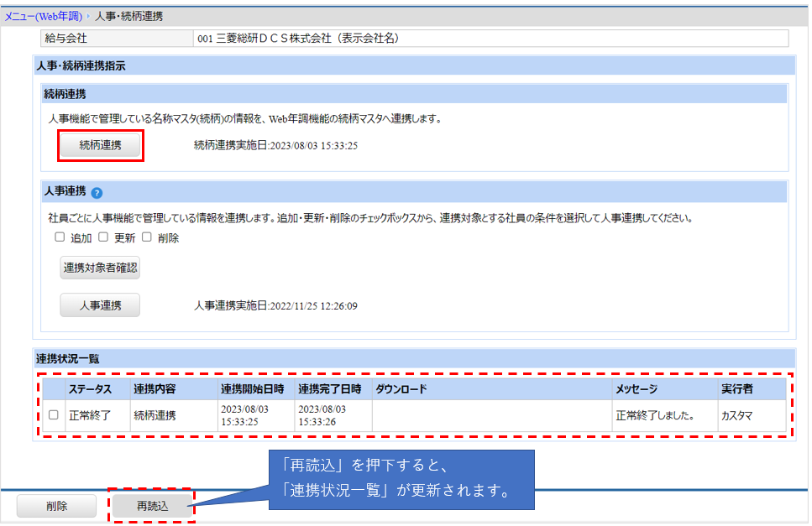Click the 給与会社 label

pyautogui.click(x=65, y=39)
